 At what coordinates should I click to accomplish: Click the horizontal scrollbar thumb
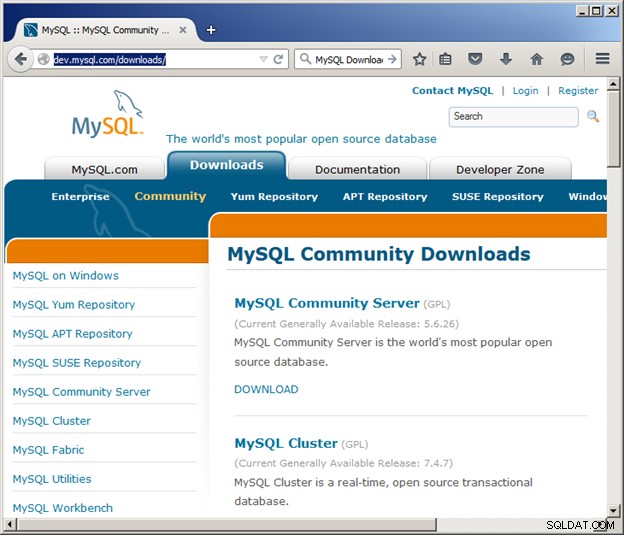[x=227, y=524]
